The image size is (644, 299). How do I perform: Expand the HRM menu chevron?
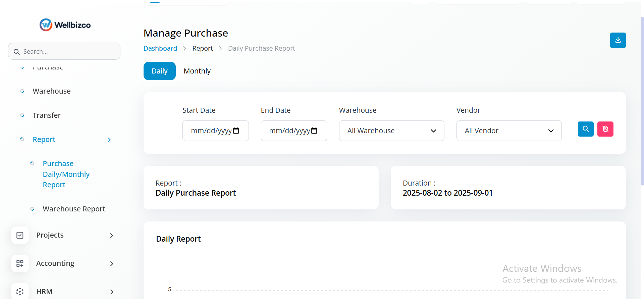click(x=112, y=292)
